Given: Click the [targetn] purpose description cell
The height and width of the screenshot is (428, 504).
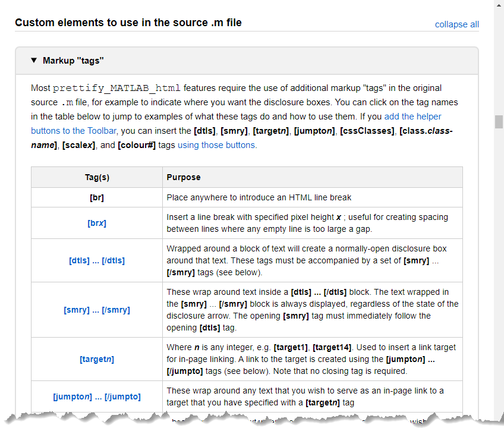Looking at the screenshot, I should point(311,359).
